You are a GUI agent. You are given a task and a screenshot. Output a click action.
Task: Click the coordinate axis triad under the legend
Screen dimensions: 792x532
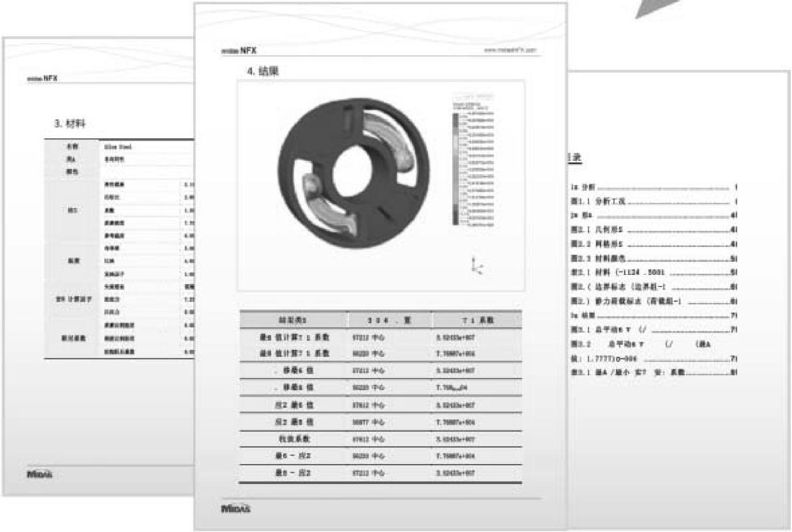pos(476,266)
